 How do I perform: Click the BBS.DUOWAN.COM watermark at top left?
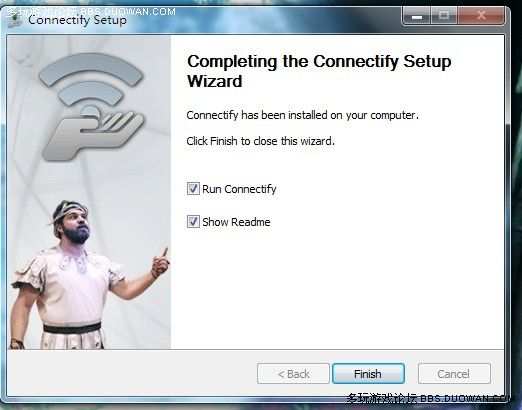coord(91,12)
